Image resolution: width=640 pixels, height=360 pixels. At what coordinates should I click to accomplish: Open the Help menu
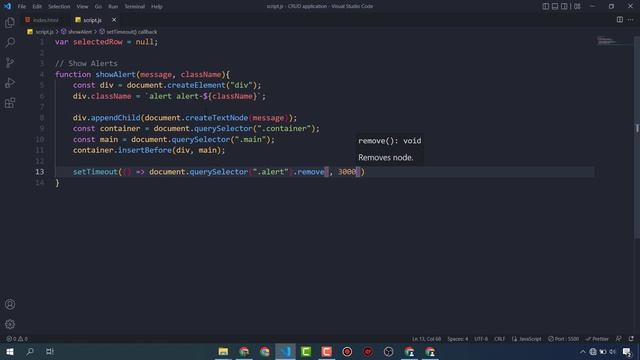[x=157, y=7]
